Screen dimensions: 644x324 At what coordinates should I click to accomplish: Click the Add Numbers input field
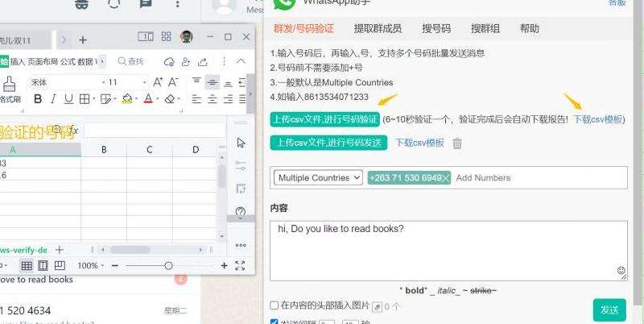[531, 177]
